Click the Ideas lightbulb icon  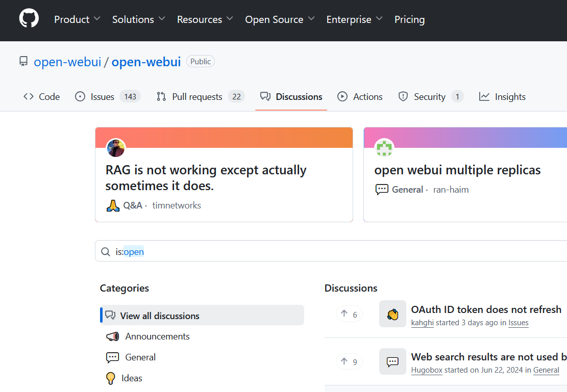[x=111, y=378]
